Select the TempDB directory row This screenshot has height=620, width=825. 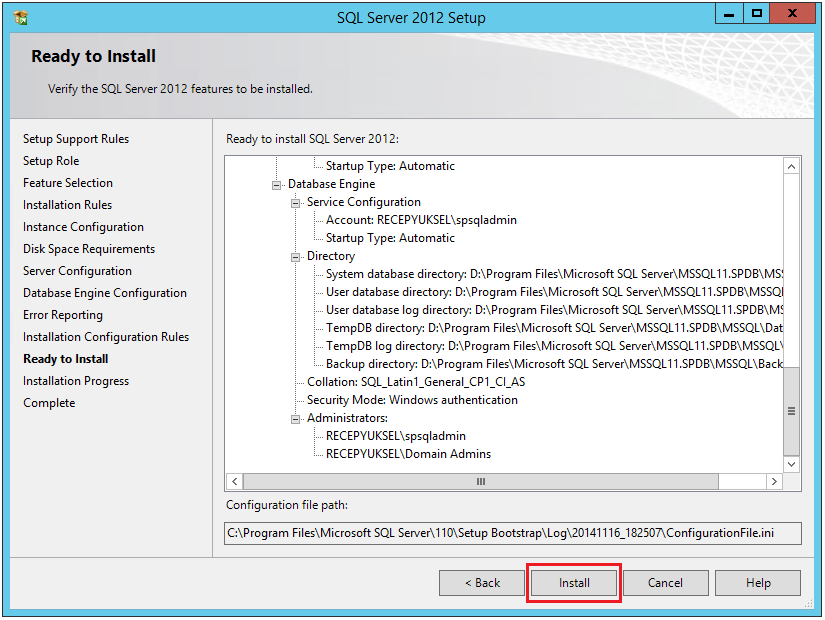pyautogui.click(x=554, y=328)
